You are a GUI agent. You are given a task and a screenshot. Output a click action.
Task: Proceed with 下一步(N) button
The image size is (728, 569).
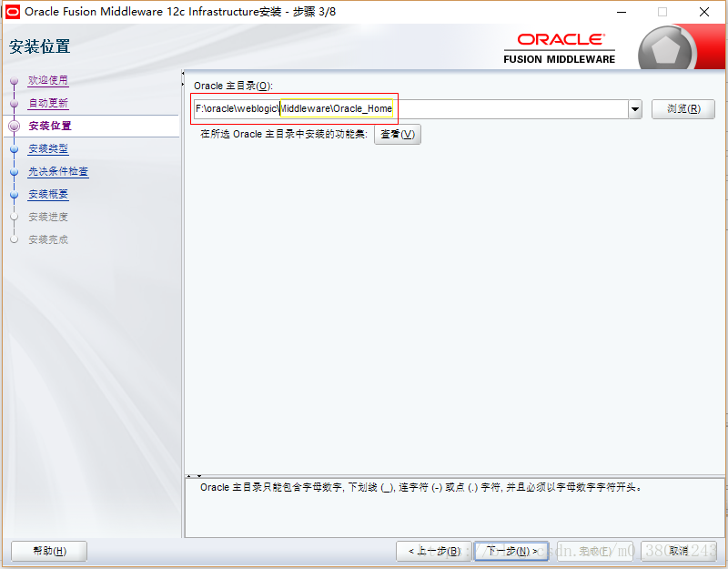511,552
